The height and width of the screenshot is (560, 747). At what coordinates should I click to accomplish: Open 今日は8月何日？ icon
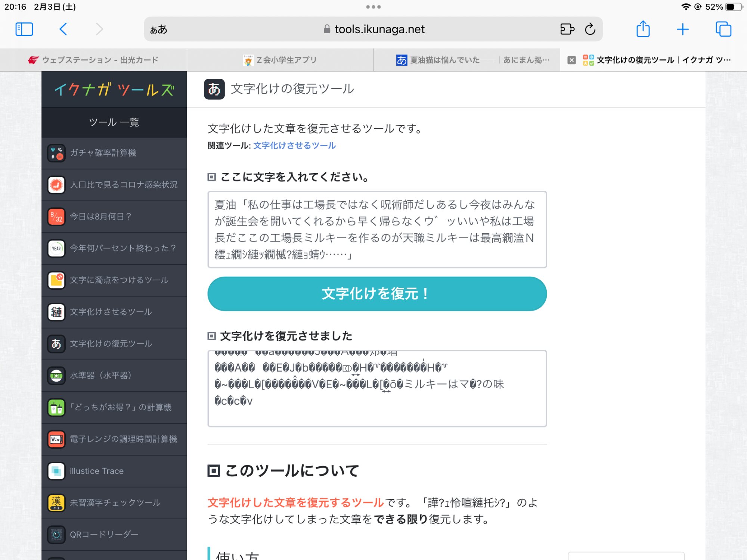tap(56, 217)
